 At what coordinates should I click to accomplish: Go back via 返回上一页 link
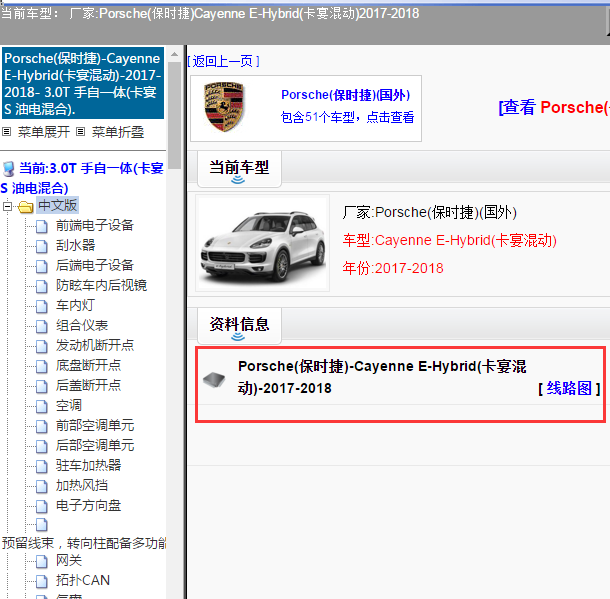coord(223,61)
